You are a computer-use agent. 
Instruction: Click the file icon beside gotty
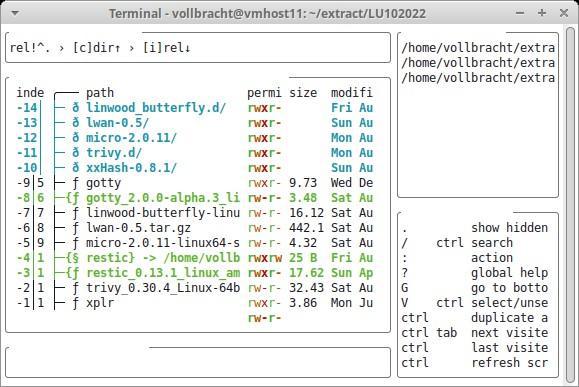(76, 184)
